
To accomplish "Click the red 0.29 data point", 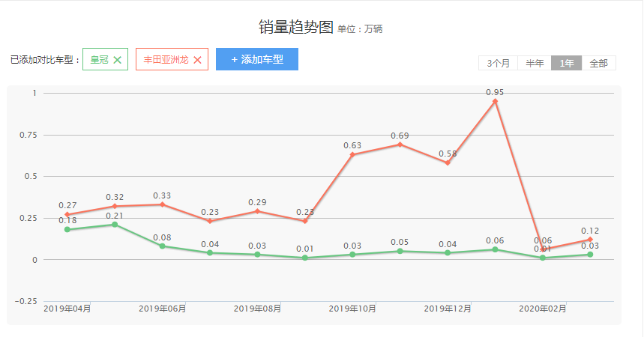I will click(257, 211).
